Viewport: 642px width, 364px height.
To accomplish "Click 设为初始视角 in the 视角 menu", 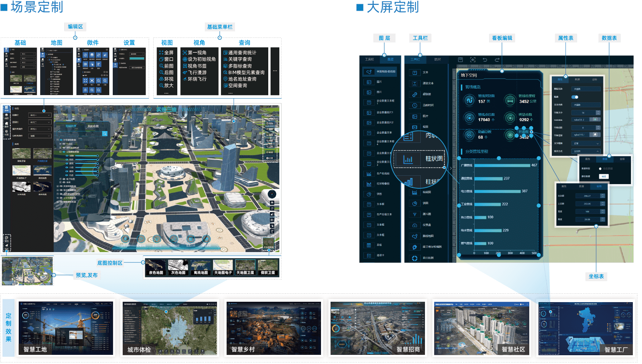I will (199, 59).
